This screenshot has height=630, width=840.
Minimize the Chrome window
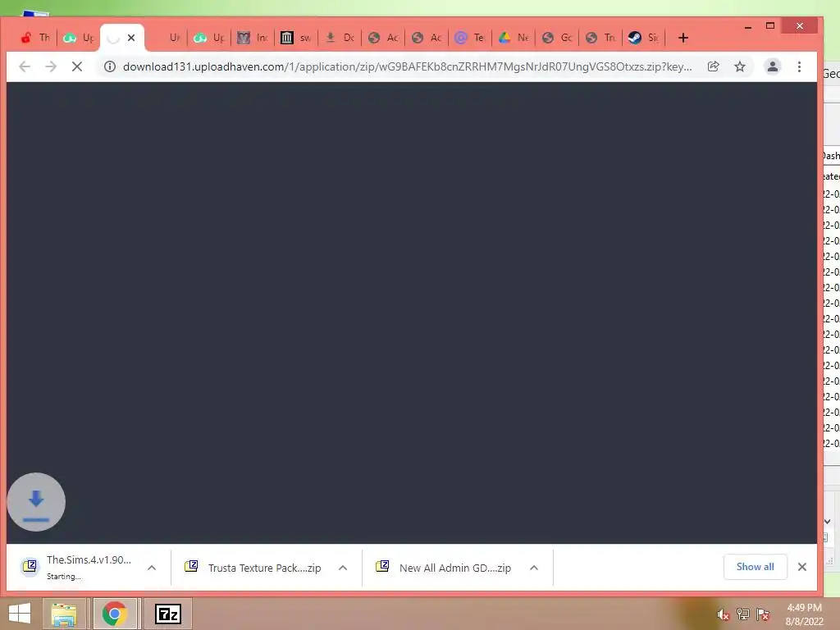[748, 25]
